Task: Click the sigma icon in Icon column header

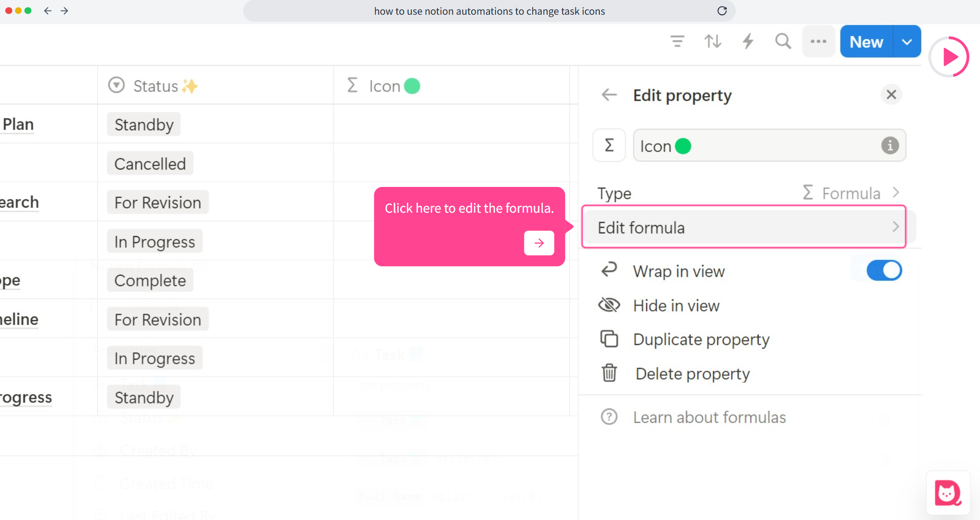Action: [x=352, y=85]
